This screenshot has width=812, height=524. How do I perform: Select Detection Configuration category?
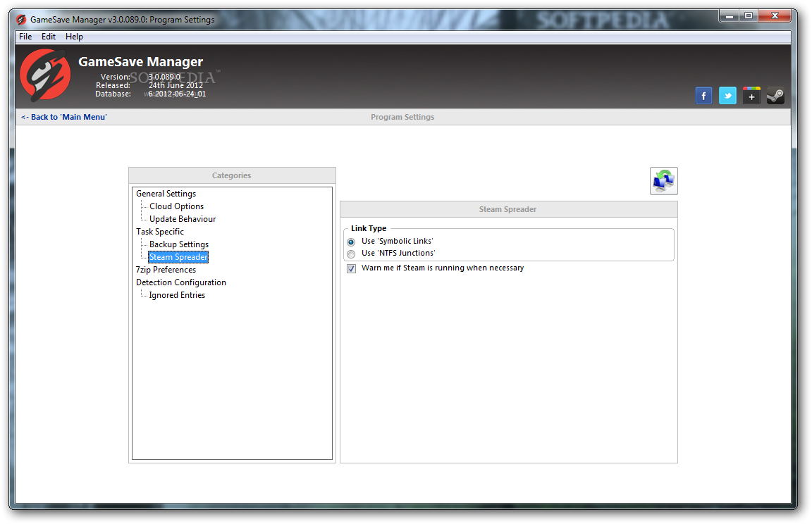(x=180, y=282)
